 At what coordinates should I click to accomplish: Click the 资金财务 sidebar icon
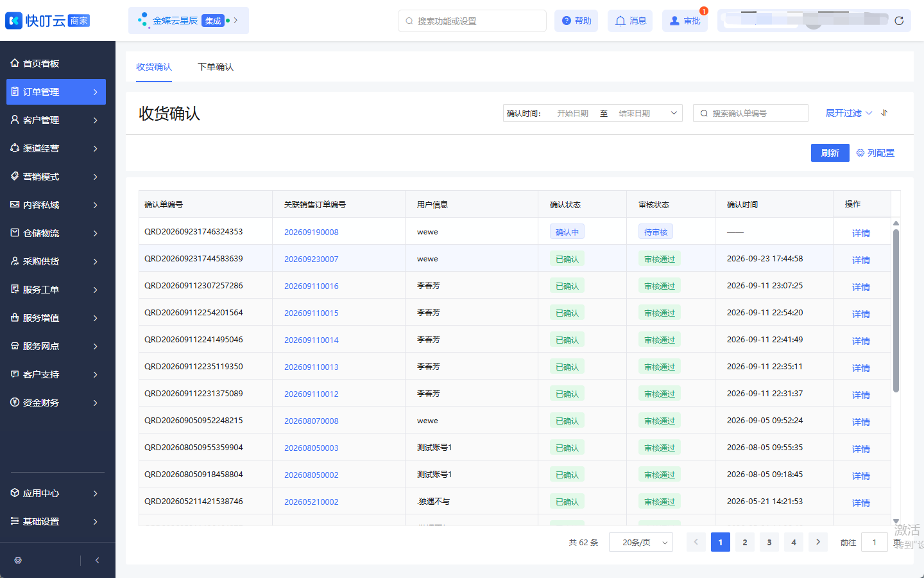click(x=15, y=403)
